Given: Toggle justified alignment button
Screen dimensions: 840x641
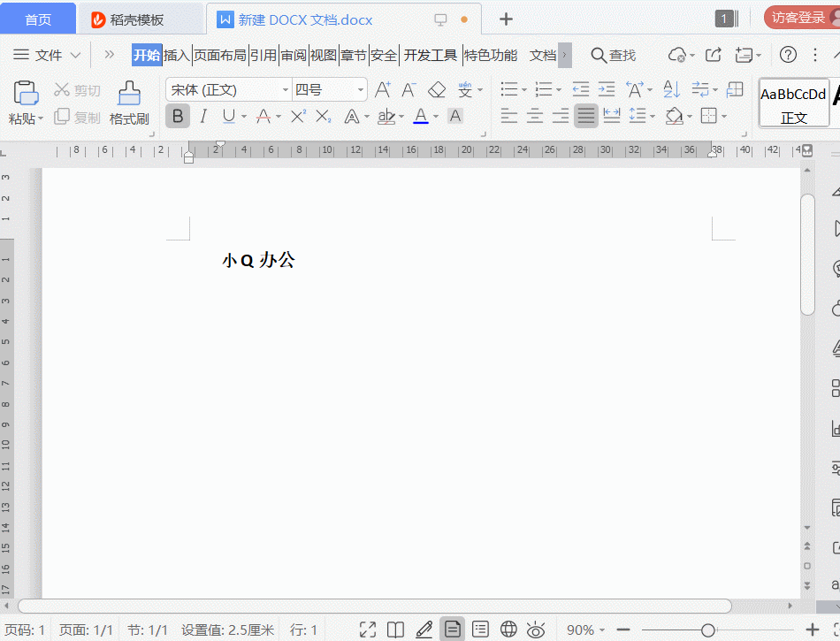Looking at the screenshot, I should pyautogui.click(x=585, y=116).
